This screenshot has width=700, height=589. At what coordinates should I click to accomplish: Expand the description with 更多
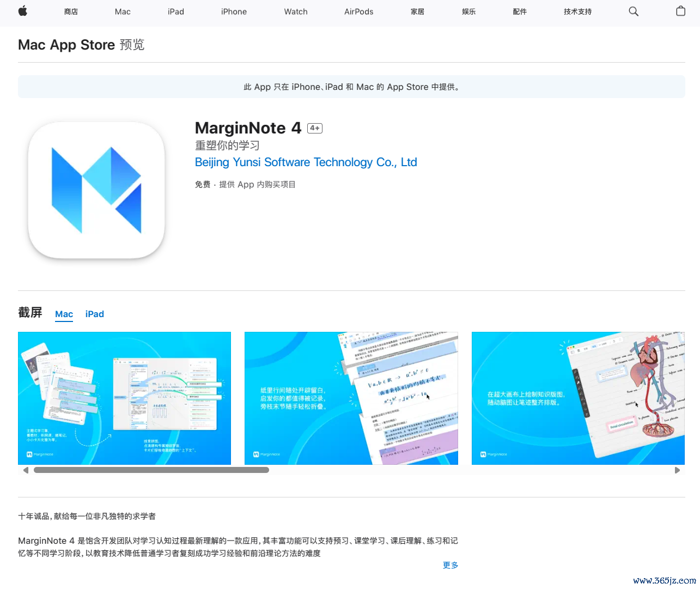click(451, 565)
